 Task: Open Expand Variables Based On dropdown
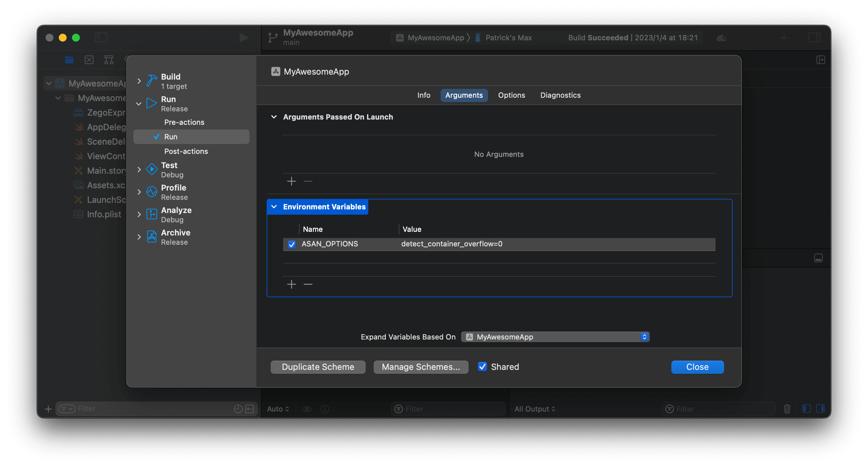(x=555, y=337)
